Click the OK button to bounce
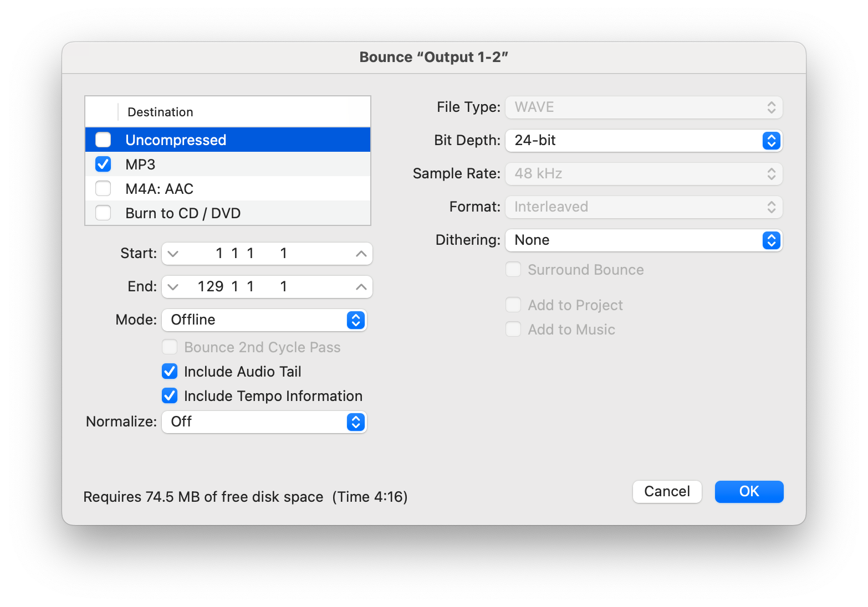The height and width of the screenshot is (607, 868). pyautogui.click(x=749, y=492)
